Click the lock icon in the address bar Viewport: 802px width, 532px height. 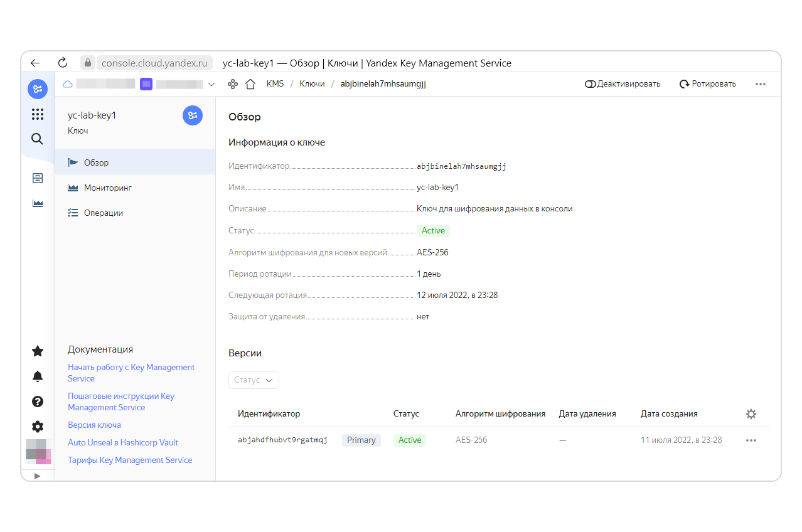tap(88, 63)
